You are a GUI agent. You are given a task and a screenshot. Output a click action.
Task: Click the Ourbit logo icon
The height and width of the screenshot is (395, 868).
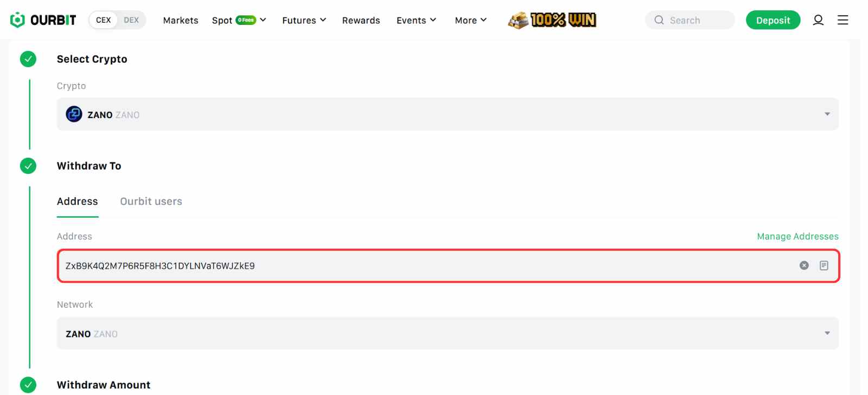pyautogui.click(x=17, y=20)
